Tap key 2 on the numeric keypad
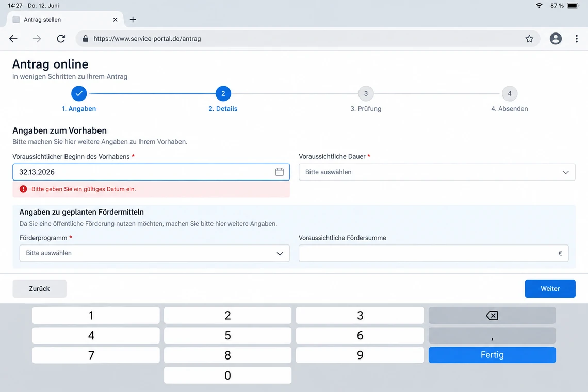588x392 pixels. click(227, 316)
